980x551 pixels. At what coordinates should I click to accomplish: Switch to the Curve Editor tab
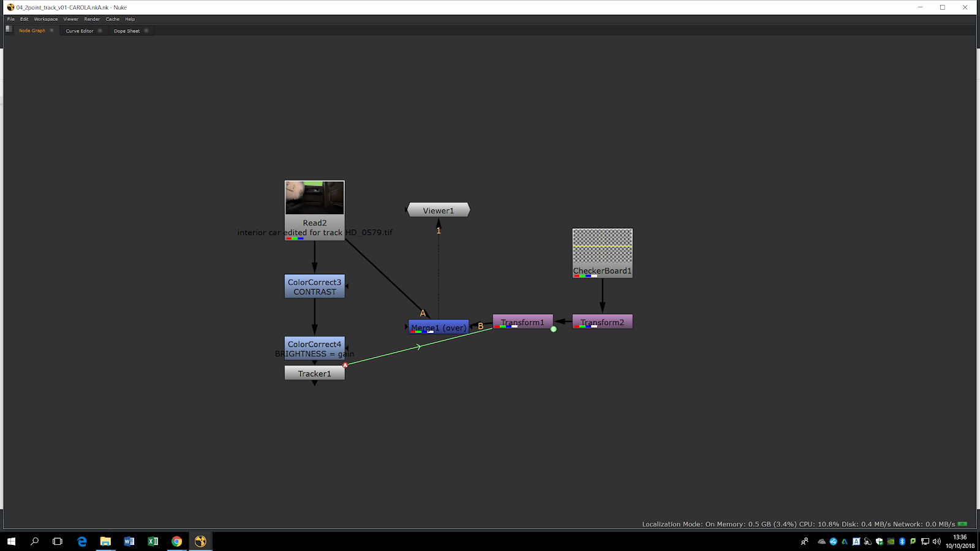coord(80,31)
